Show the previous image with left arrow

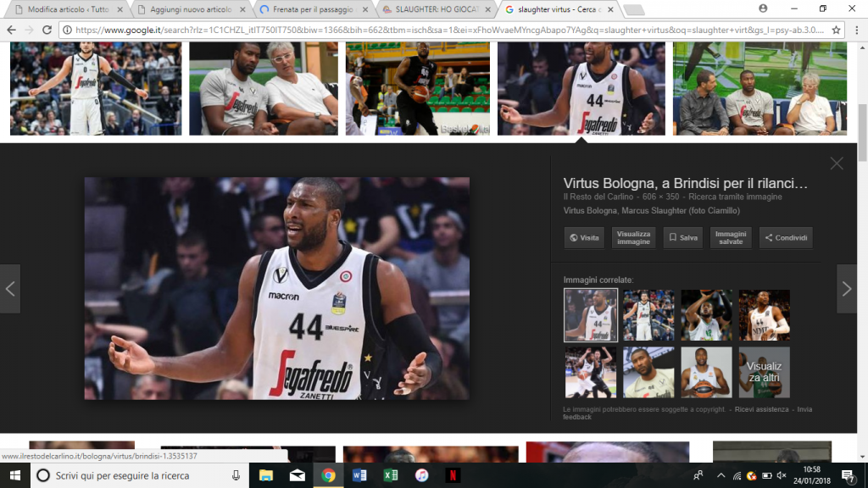[10, 289]
